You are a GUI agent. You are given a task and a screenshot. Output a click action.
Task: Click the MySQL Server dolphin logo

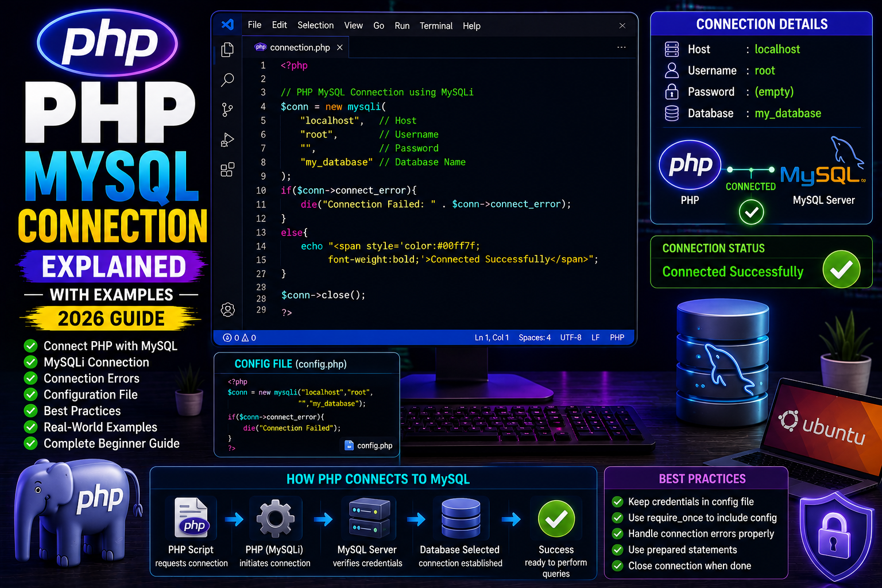coord(823,163)
